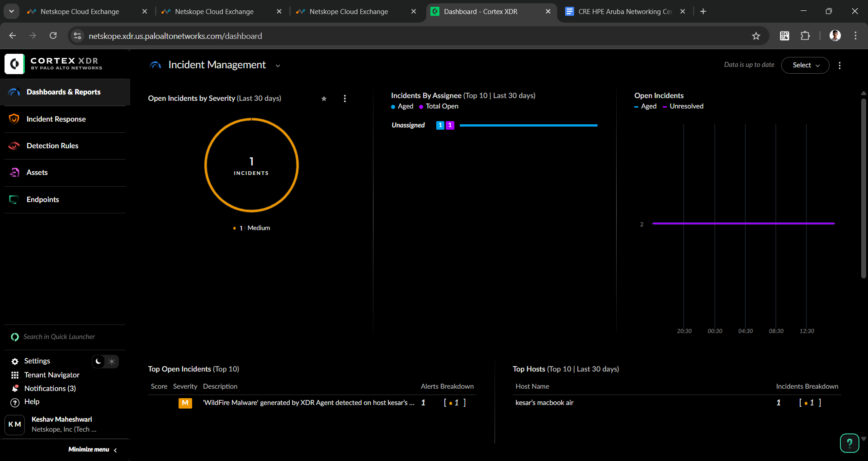This screenshot has height=461, width=868.
Task: Open Tenant Navigator grid icon
Action: (15, 375)
